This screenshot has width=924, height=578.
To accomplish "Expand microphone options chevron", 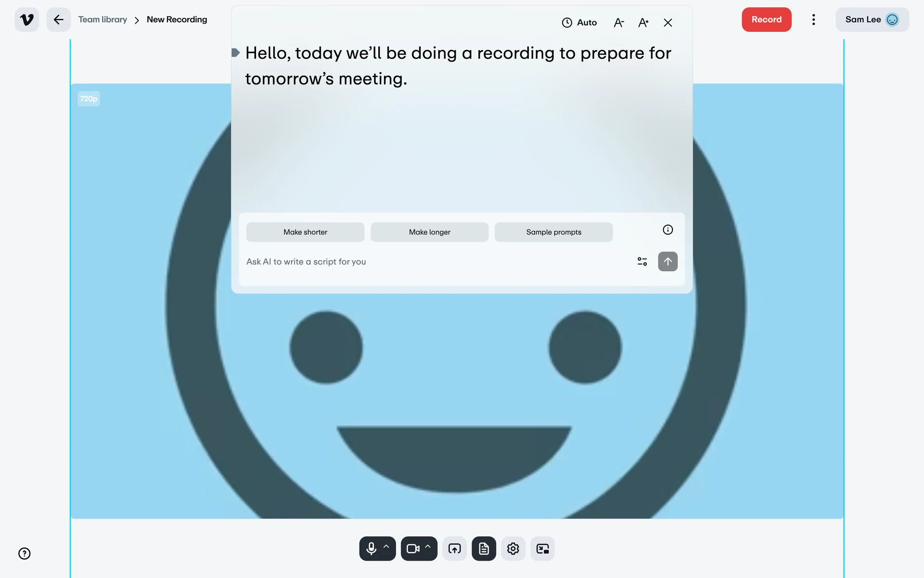I will click(386, 547).
